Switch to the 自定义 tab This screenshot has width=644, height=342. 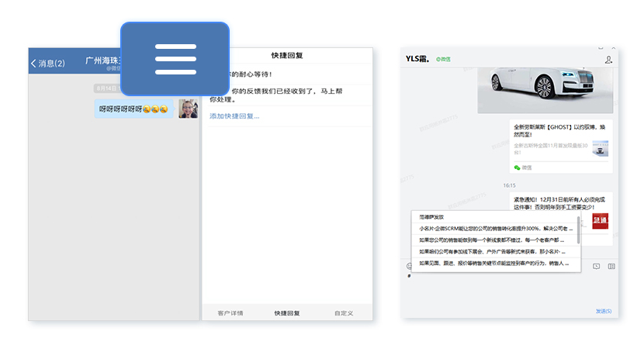344,313
